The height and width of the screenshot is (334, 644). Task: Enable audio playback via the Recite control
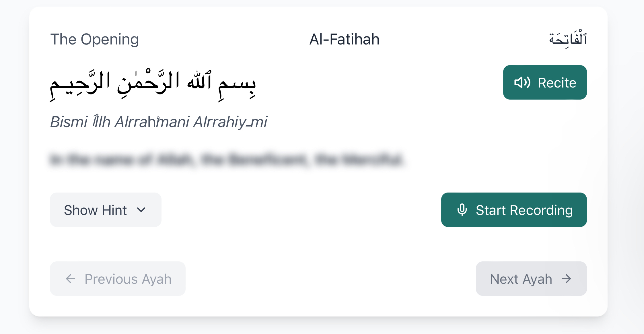point(545,83)
